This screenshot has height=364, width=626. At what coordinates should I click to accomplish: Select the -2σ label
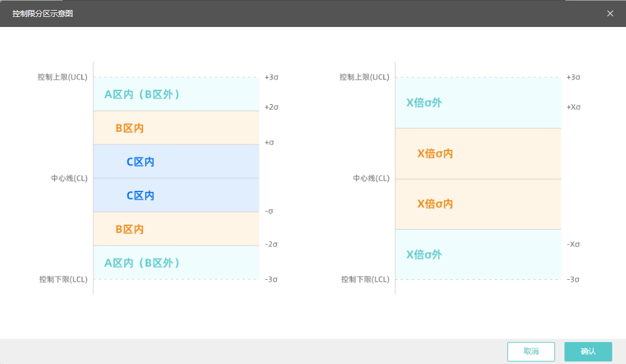point(271,244)
